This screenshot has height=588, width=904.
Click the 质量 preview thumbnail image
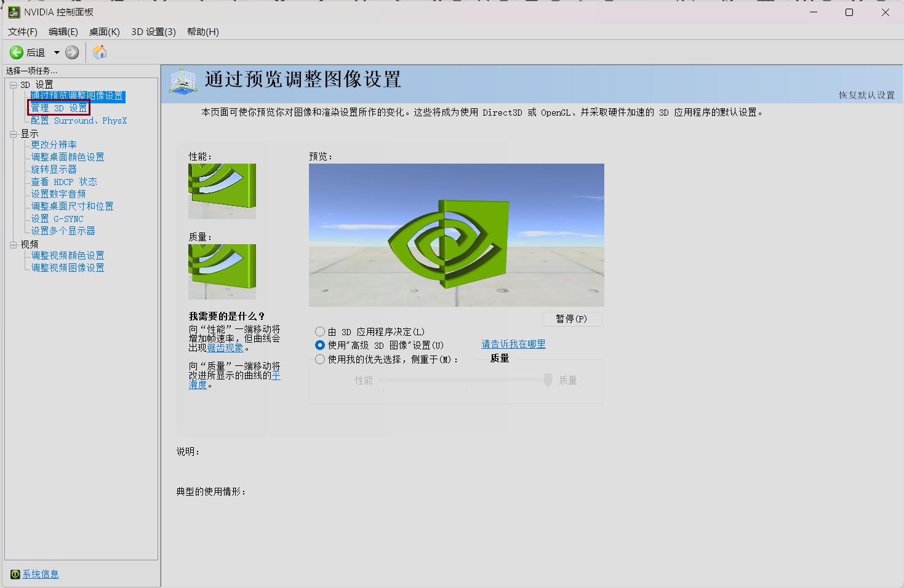222,271
